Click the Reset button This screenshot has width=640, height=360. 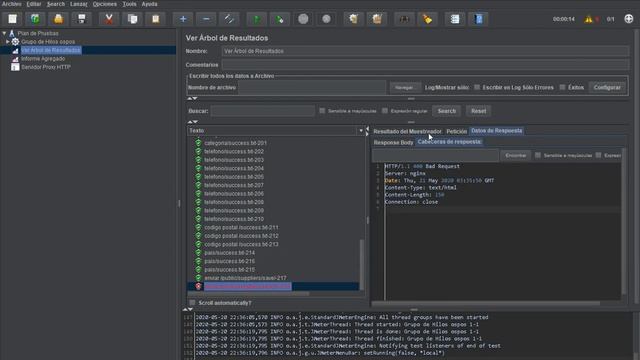(478, 111)
